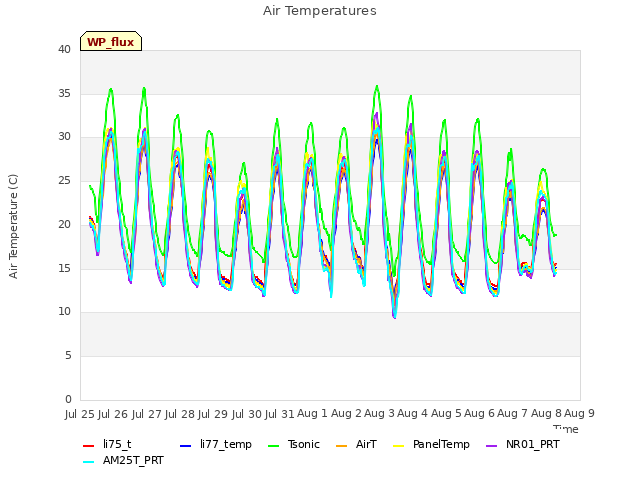Image resolution: width=640 pixels, height=480 pixels.
Task: Toggle li77_temp series via legend label
Action: (226, 444)
